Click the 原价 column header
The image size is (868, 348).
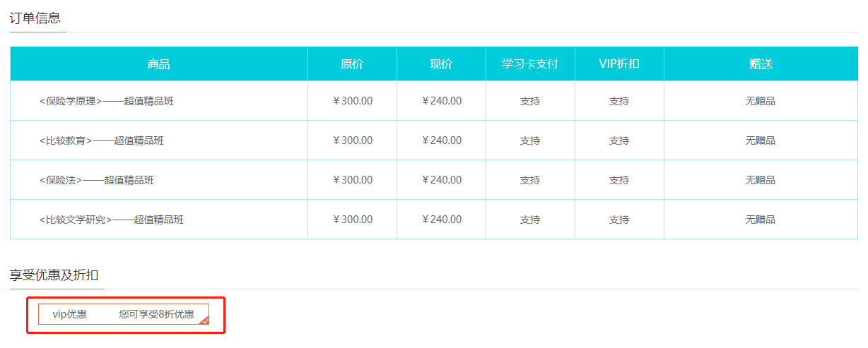point(352,64)
